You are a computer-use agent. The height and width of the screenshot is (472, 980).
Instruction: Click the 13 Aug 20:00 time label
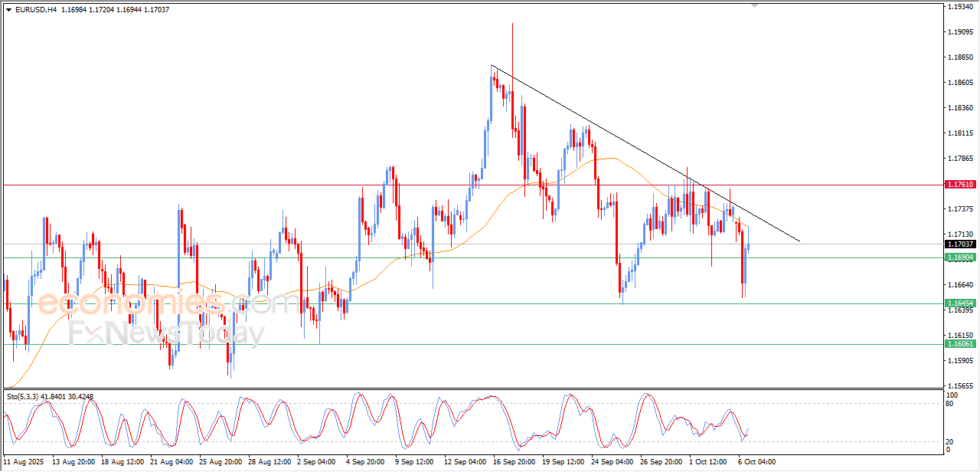(75, 462)
